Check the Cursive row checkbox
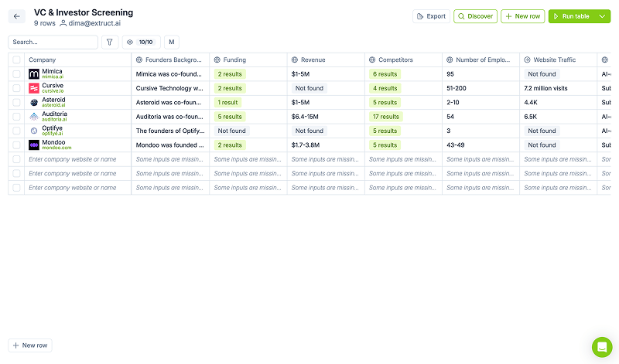 [16, 88]
